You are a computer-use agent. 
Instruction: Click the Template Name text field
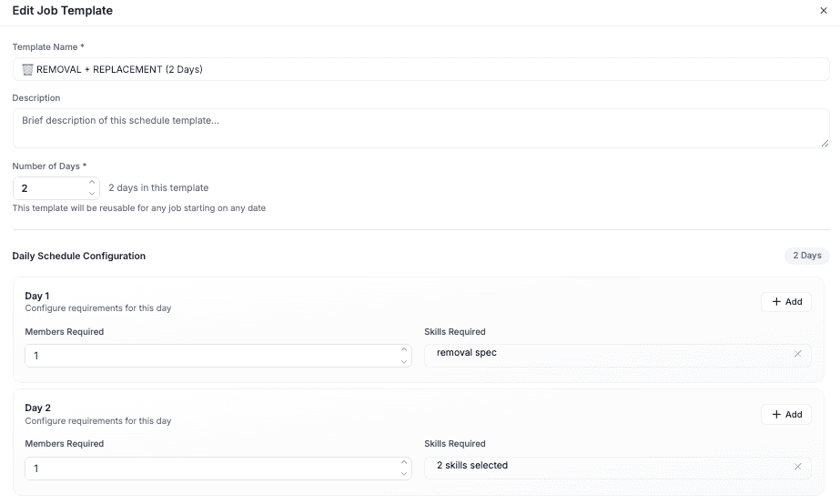point(420,69)
